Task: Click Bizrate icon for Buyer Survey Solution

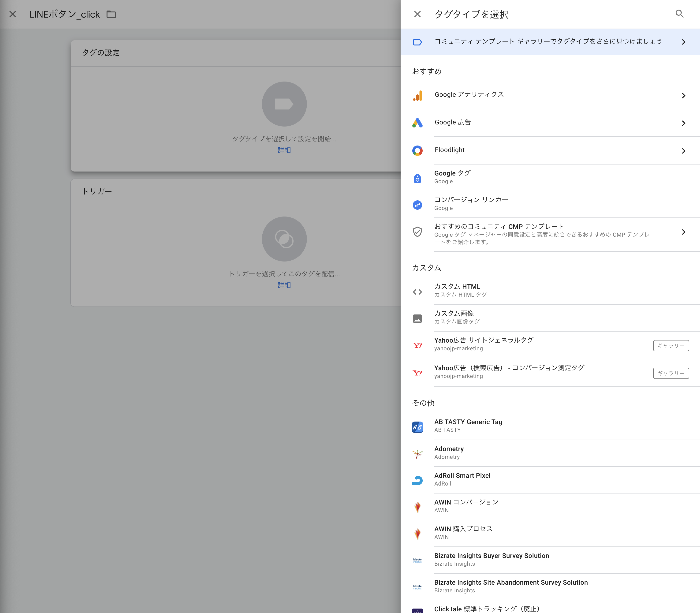Action: (417, 560)
